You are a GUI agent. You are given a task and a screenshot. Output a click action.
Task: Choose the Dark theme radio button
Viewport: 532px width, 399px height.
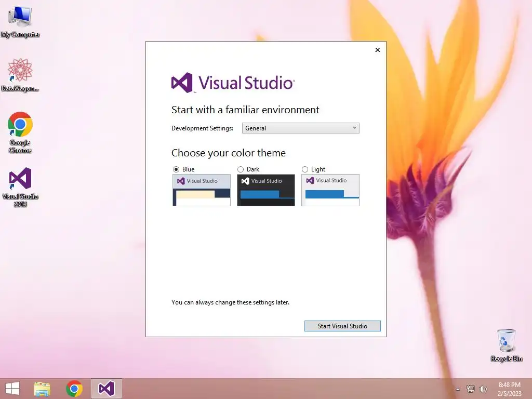tap(241, 169)
